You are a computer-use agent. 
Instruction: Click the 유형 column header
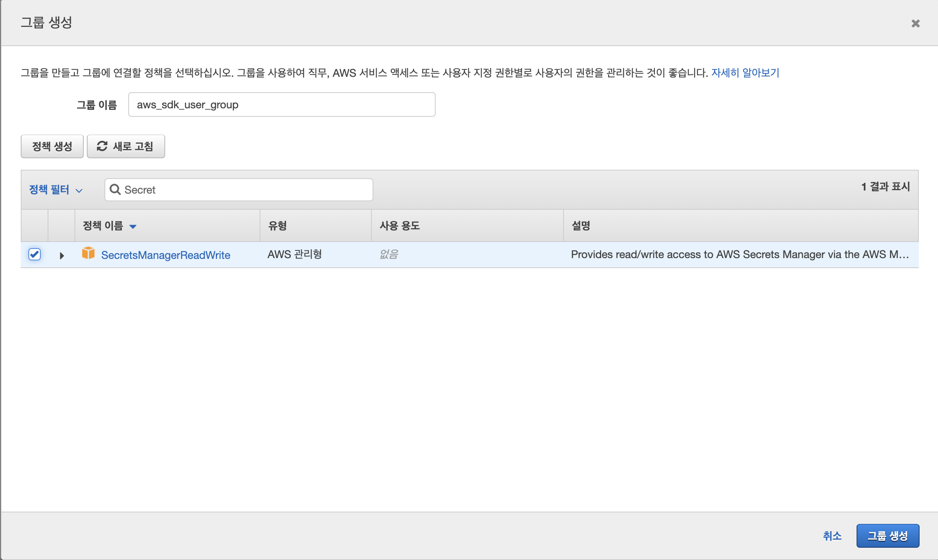(x=277, y=226)
